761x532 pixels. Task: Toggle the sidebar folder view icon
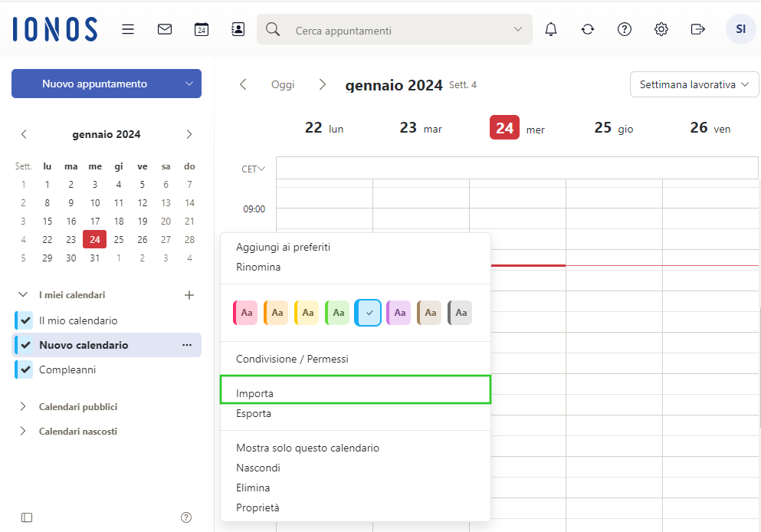click(x=27, y=517)
